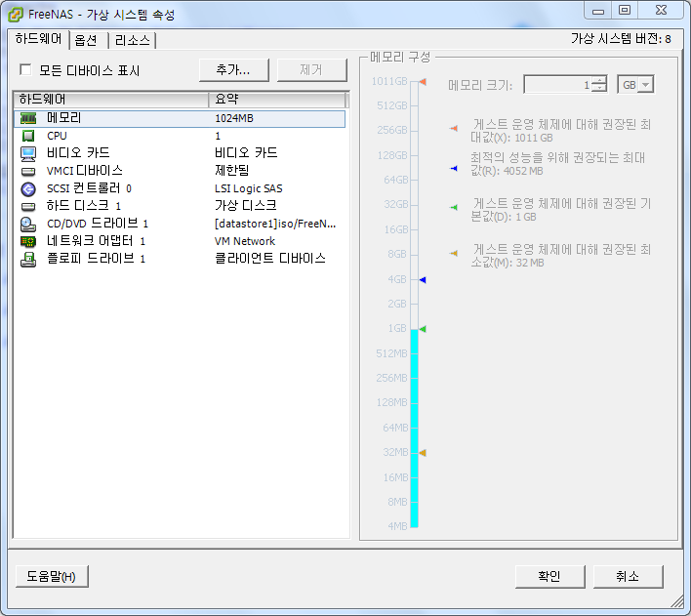Click the 하드웨어 column header
This screenshot has width=691, height=616.
111,100
